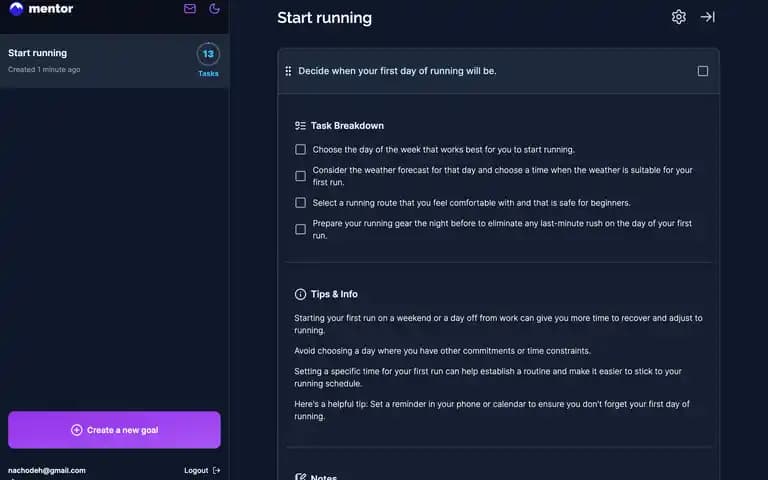768x480 pixels.
Task: Collapse panel with the arrow-to-bar icon
Action: coord(708,17)
